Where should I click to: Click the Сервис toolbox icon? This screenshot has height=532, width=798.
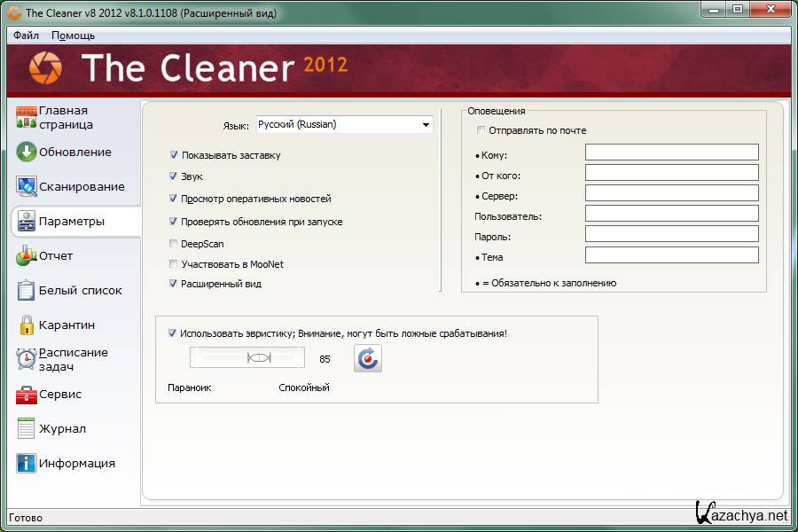pyautogui.click(x=27, y=394)
